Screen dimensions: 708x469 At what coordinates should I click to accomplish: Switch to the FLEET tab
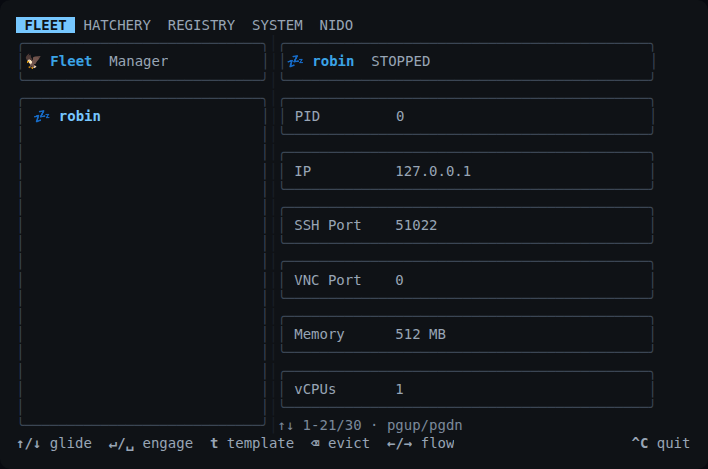coord(46,25)
